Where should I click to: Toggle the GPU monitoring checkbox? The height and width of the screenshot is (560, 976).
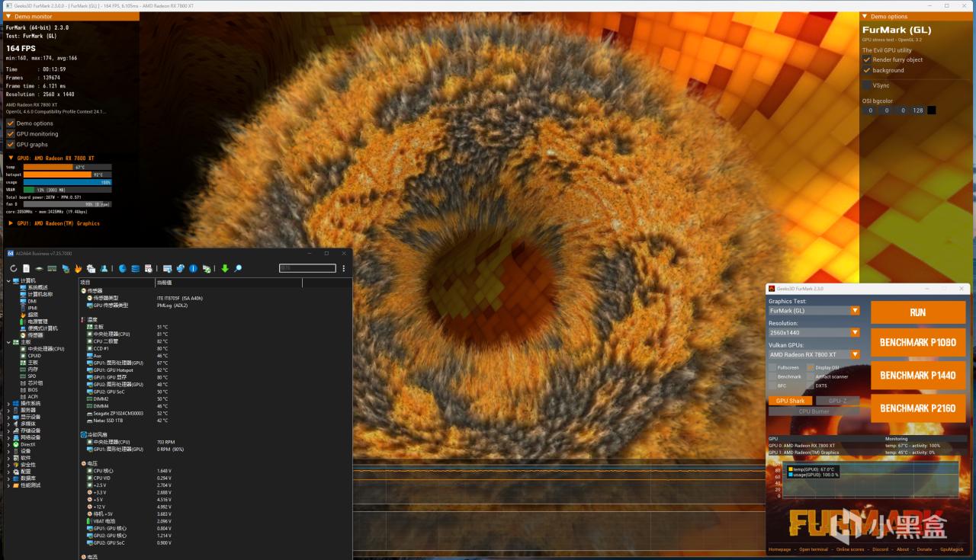click(x=11, y=134)
